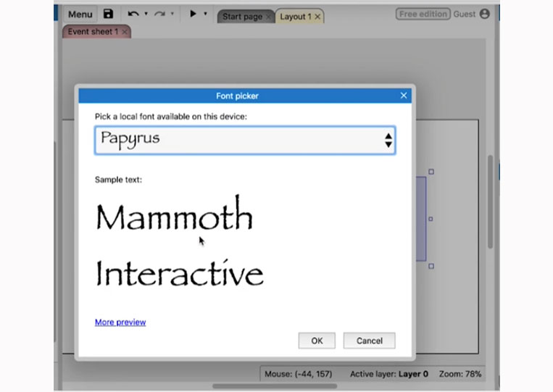Open the Guest account avatar icon

pos(485,14)
